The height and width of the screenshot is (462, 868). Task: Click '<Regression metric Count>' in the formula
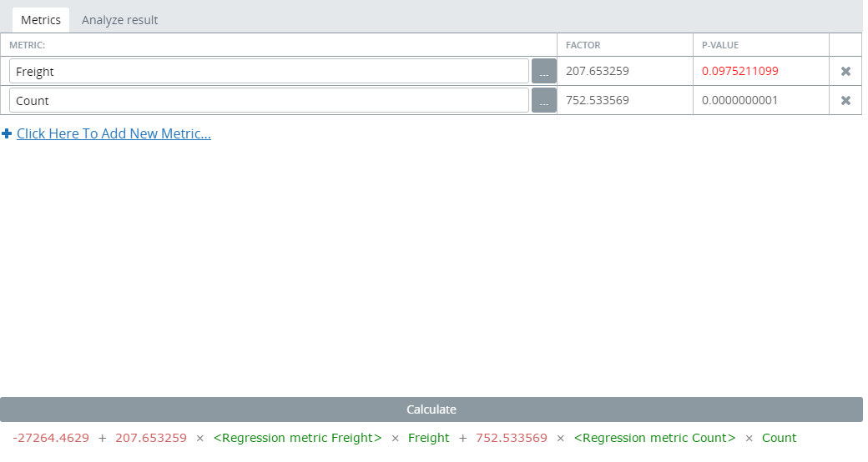pyautogui.click(x=655, y=438)
